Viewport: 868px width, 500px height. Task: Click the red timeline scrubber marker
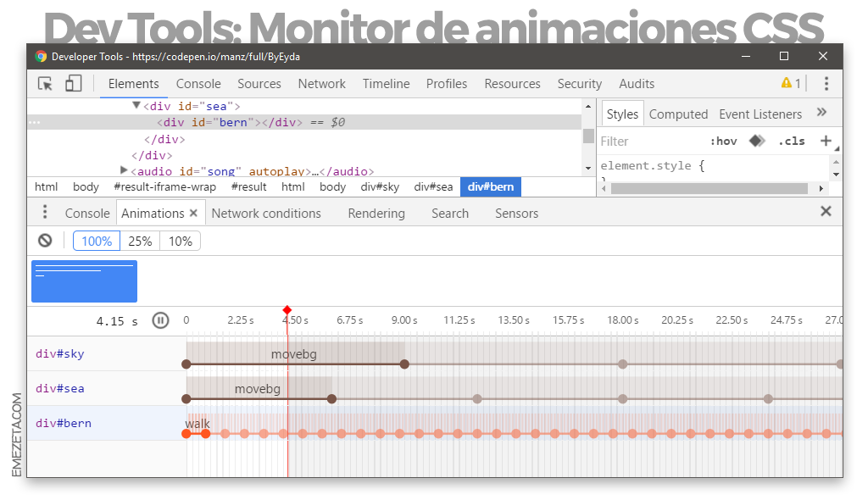(287, 310)
